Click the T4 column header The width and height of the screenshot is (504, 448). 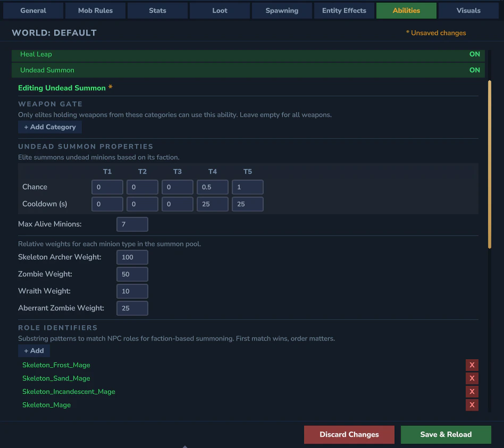pyautogui.click(x=213, y=172)
